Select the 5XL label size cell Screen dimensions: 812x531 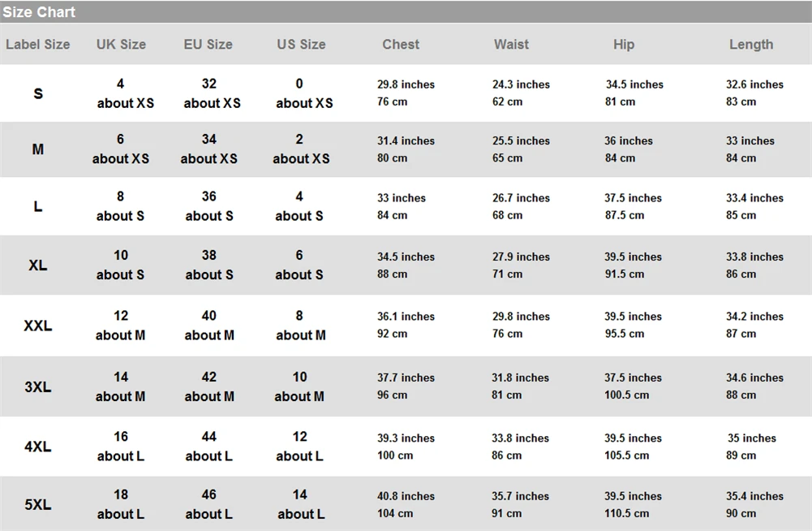[38, 504]
